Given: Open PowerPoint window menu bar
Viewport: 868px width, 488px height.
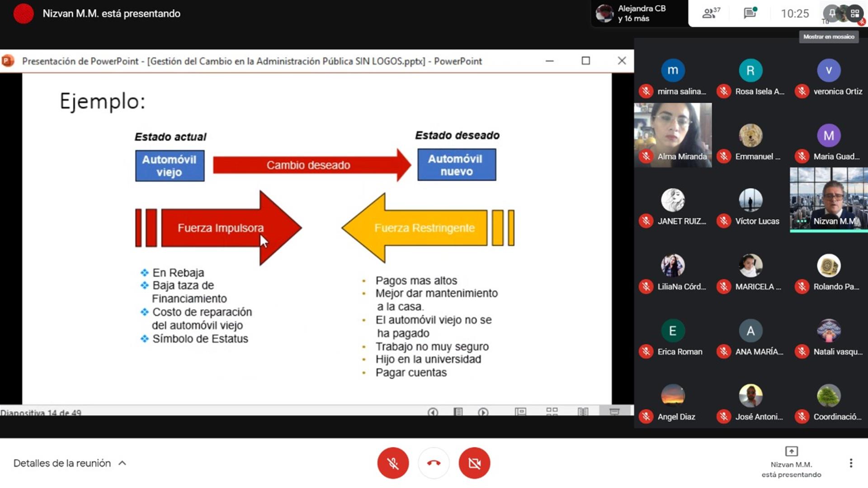Looking at the screenshot, I should click(x=8, y=61).
